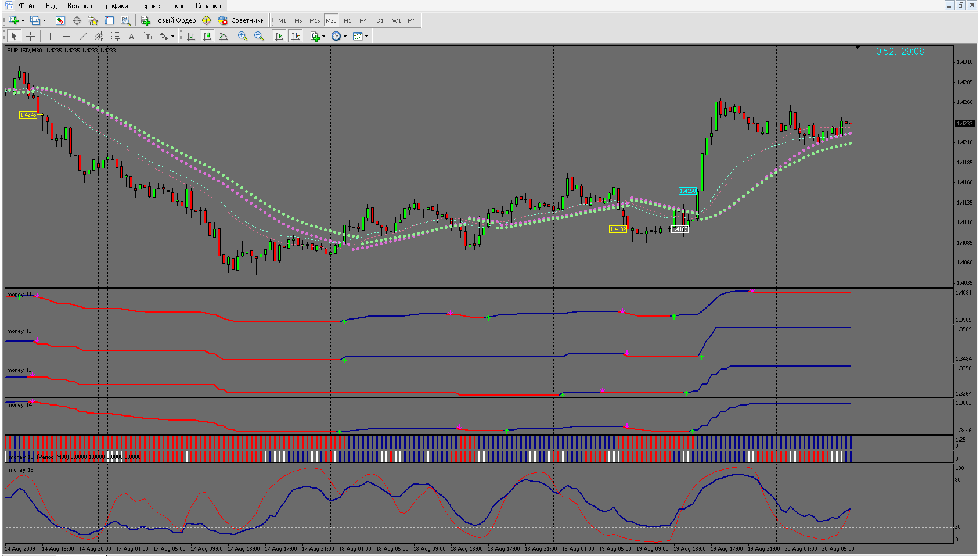Screen dimensions: 980x556
Task: Select the trendline drawing tool
Action: pos(83,36)
